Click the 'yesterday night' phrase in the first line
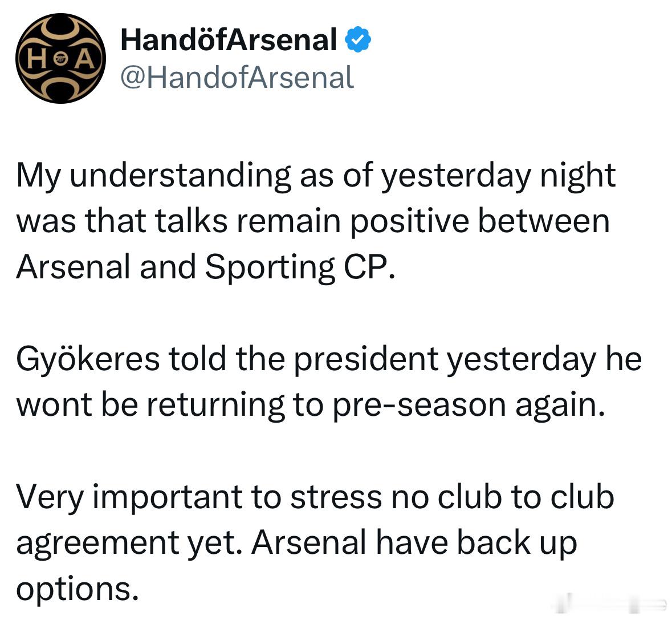This screenshot has height=620, width=672. pos(498,176)
